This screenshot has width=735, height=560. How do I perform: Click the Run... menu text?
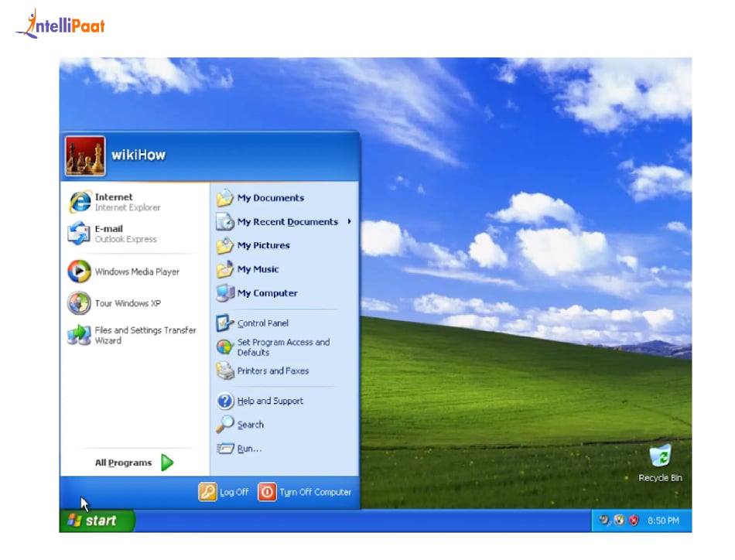[x=249, y=449]
